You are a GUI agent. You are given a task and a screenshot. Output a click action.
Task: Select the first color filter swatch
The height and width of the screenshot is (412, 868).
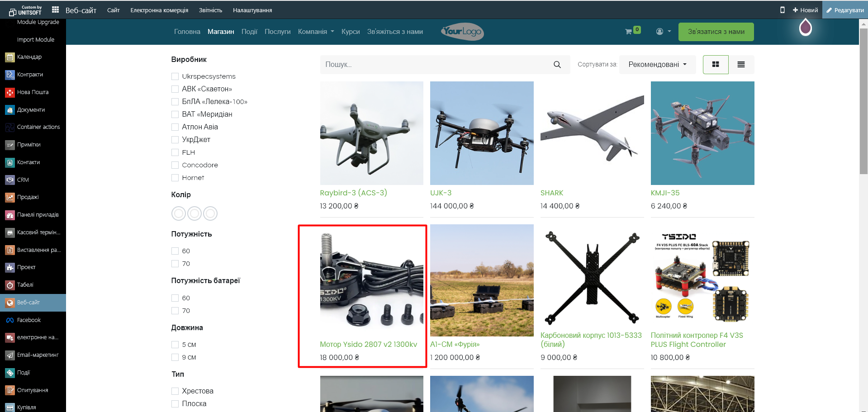(x=179, y=213)
